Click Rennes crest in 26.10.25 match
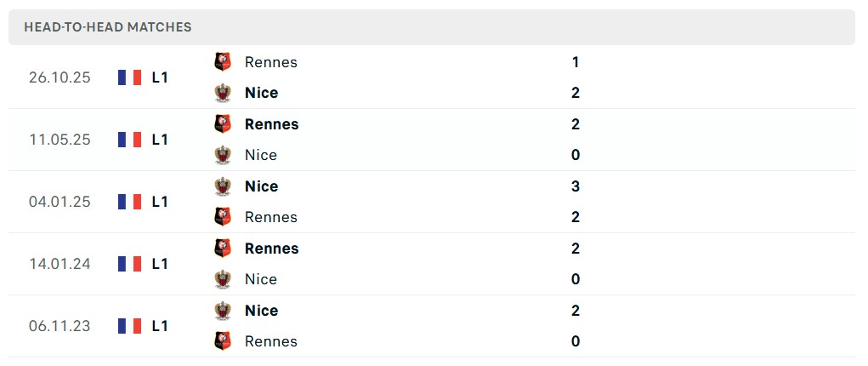 [223, 61]
